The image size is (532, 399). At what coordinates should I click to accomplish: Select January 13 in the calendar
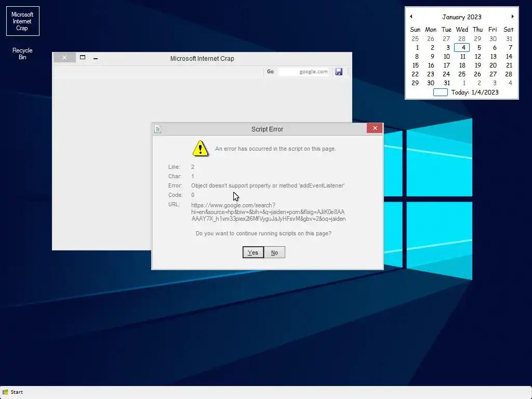494,57
